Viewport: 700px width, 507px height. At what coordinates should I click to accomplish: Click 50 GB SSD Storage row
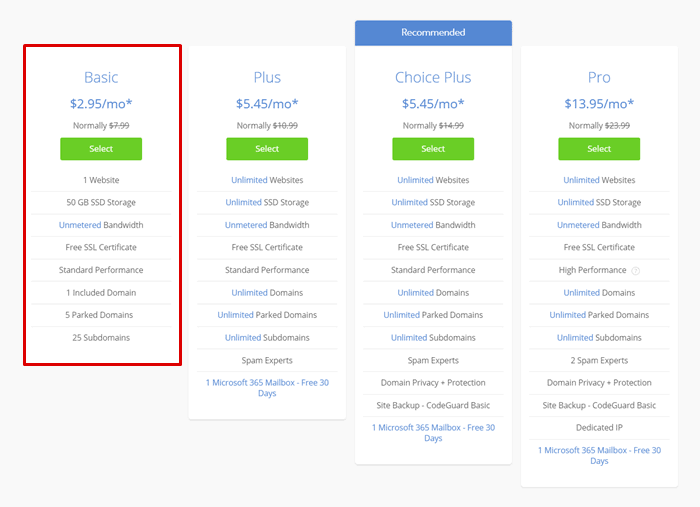pyautogui.click(x=101, y=202)
